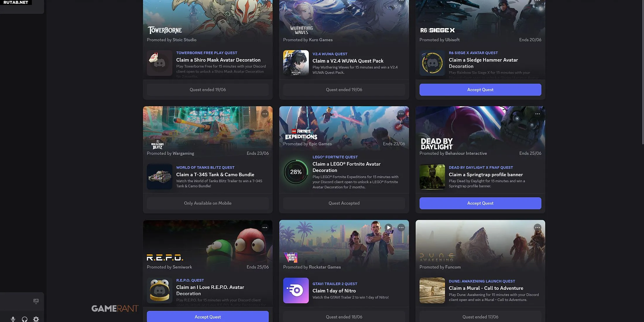Click the 28% LEGO Fortnite progress ring
The width and height of the screenshot is (644, 322).
click(x=296, y=172)
